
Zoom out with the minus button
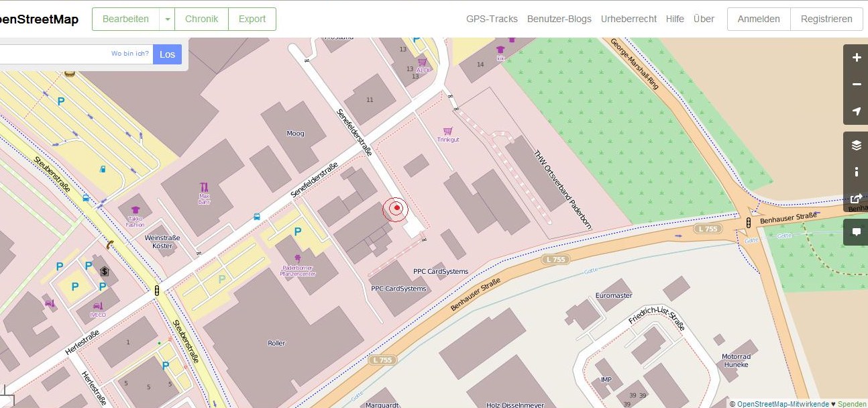point(856,85)
